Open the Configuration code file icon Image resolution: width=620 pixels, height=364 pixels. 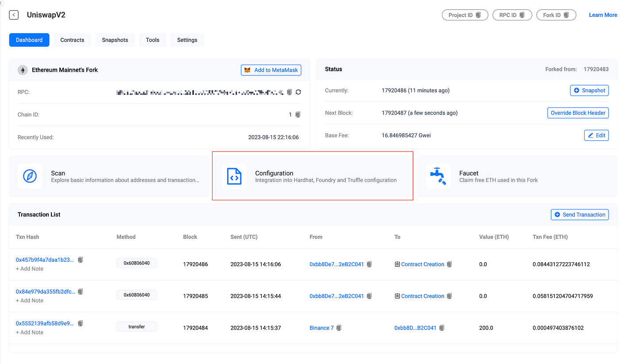point(234,176)
